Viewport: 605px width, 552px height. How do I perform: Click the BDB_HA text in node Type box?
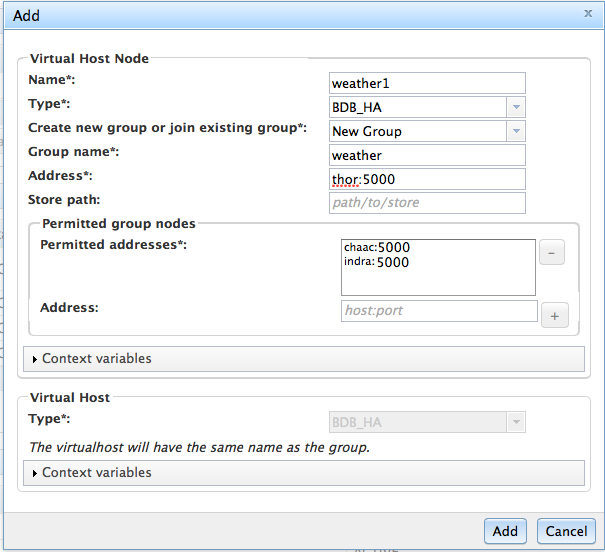pyautogui.click(x=355, y=107)
